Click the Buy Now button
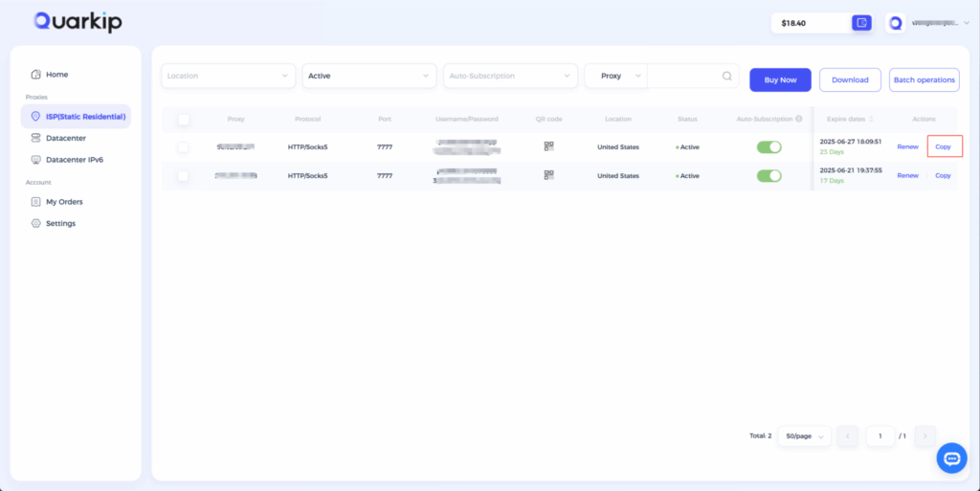Viewport: 980px width, 491px height. (780, 80)
